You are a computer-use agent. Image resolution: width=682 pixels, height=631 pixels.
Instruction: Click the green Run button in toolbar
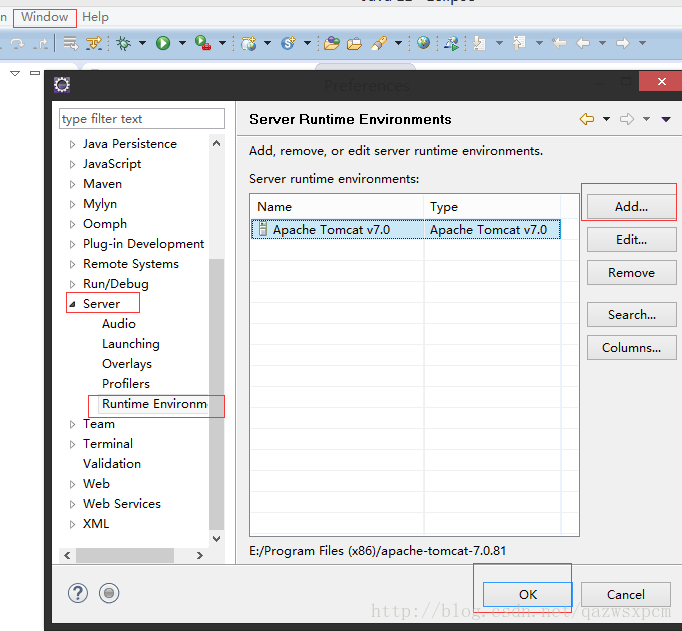click(x=163, y=43)
